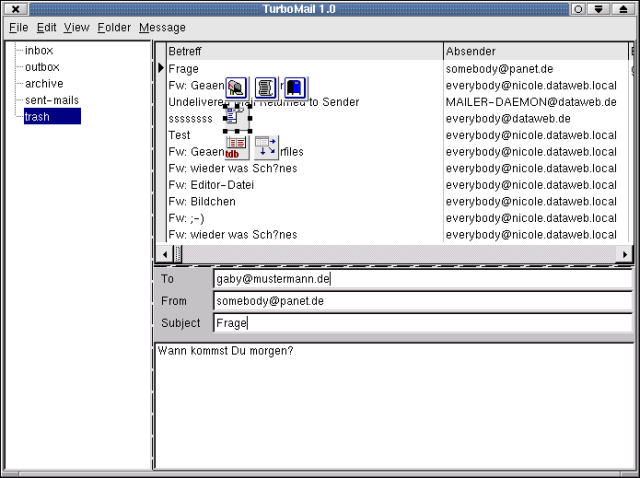Image resolution: width=640 pixels, height=478 pixels.
Task: Open the File menu
Action: (18, 27)
